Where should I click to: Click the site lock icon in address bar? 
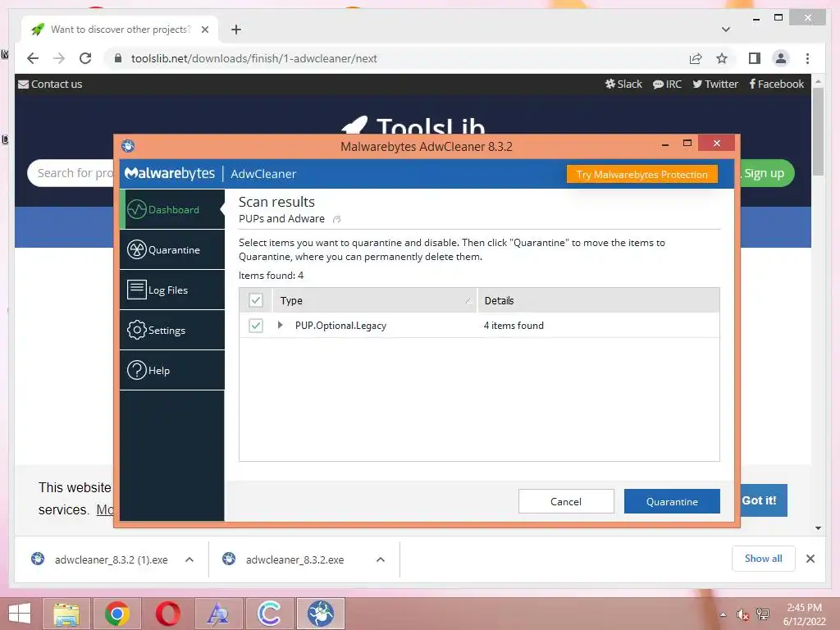click(118, 58)
